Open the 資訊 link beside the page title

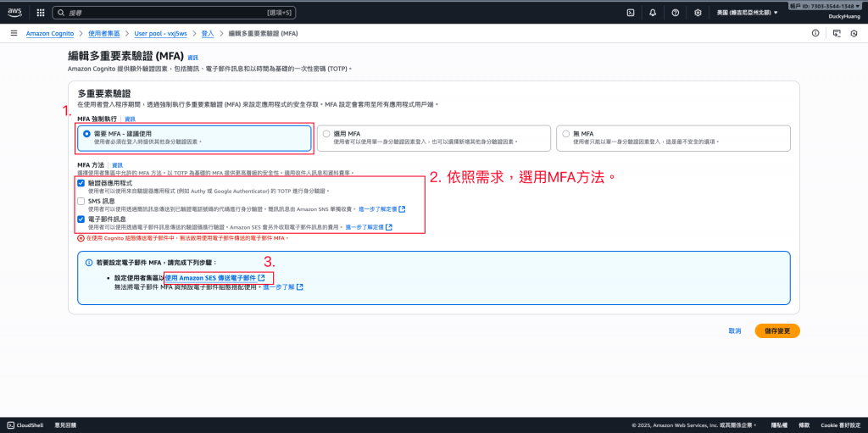[192, 58]
